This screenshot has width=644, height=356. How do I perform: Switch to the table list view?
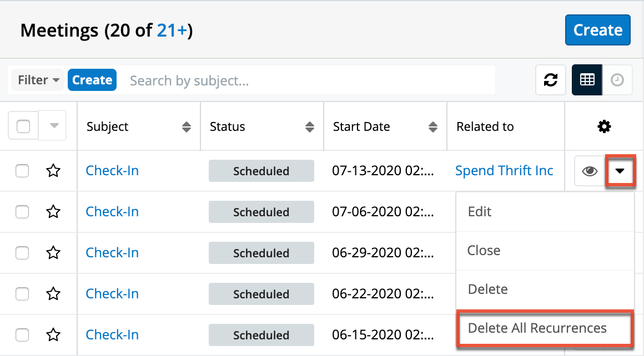(x=587, y=80)
